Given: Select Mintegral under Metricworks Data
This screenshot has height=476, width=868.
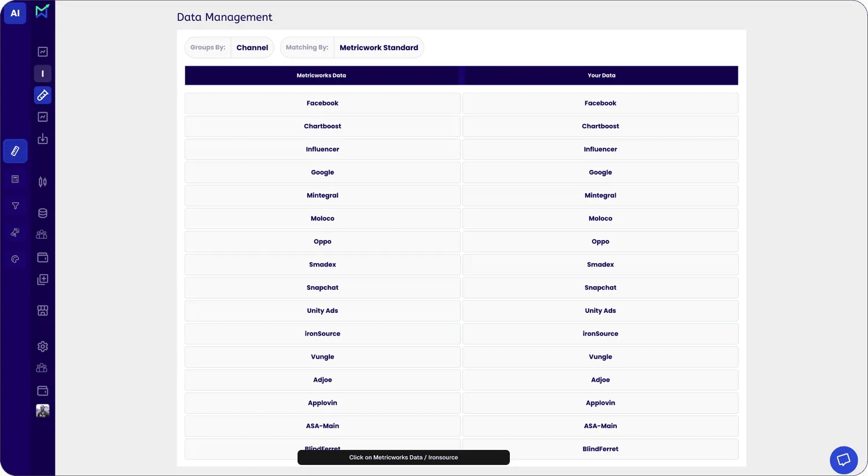Looking at the screenshot, I should click(322, 195).
